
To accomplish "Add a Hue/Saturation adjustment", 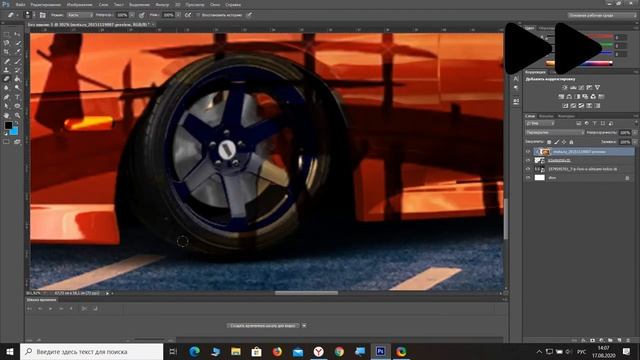I will coord(561,97).
